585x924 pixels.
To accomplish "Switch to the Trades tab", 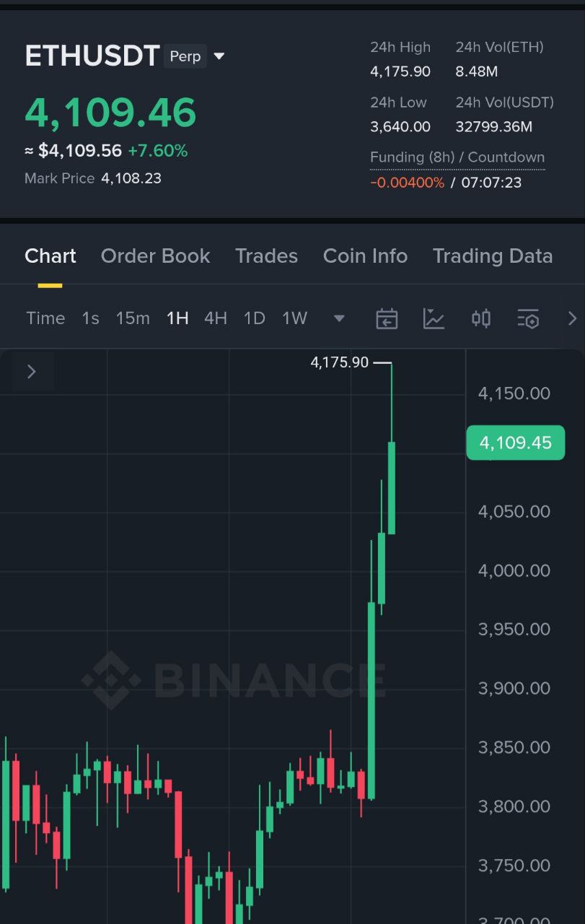I will (x=266, y=256).
